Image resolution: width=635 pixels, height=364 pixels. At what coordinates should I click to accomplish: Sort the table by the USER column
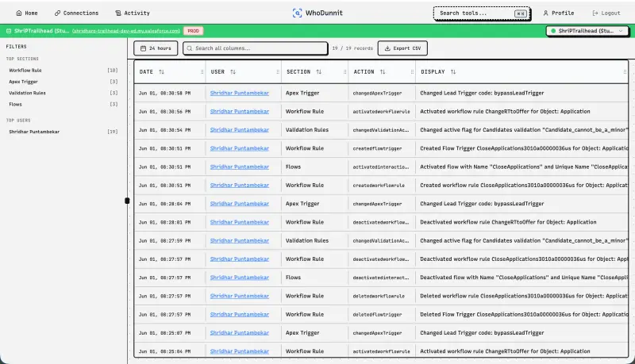[233, 72]
